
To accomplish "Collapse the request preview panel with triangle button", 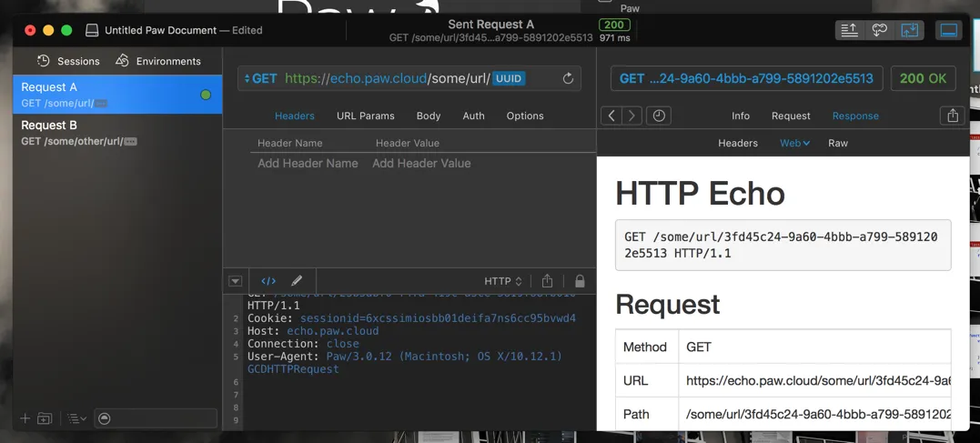I will [x=235, y=281].
